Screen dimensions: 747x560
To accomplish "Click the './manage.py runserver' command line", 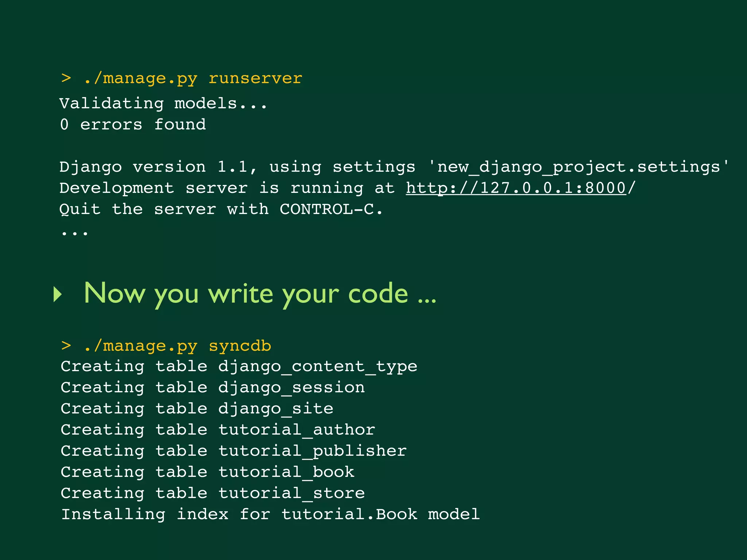I will tap(182, 79).
